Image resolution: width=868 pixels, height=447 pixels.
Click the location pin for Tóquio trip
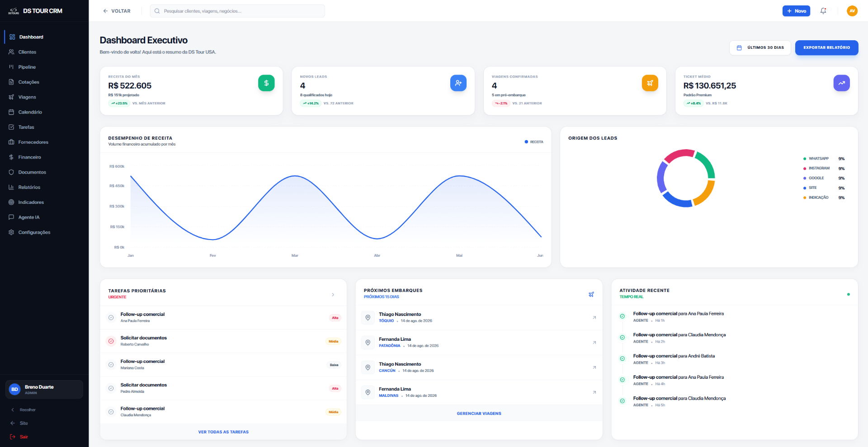pyautogui.click(x=368, y=317)
